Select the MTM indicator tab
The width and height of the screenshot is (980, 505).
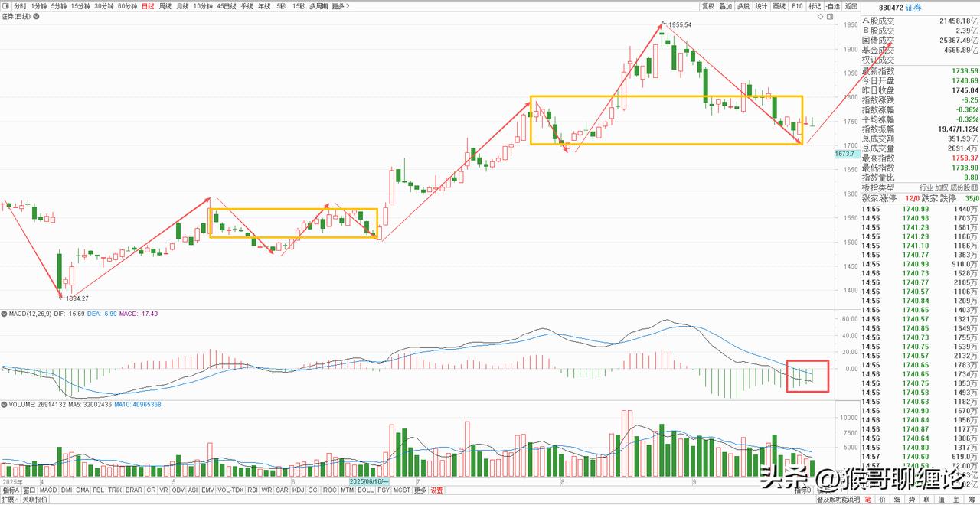click(347, 490)
